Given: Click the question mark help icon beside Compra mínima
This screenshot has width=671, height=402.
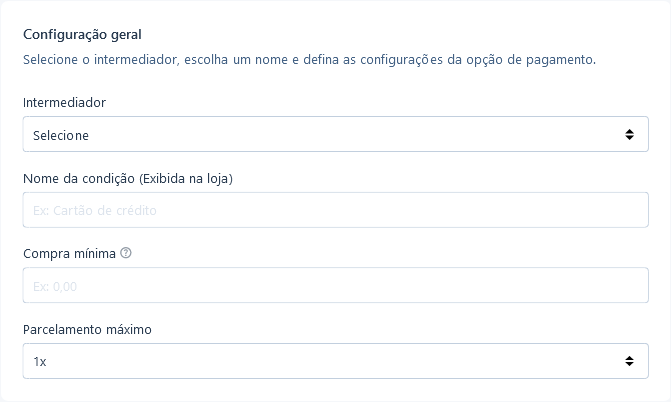Looking at the screenshot, I should click(x=126, y=253).
